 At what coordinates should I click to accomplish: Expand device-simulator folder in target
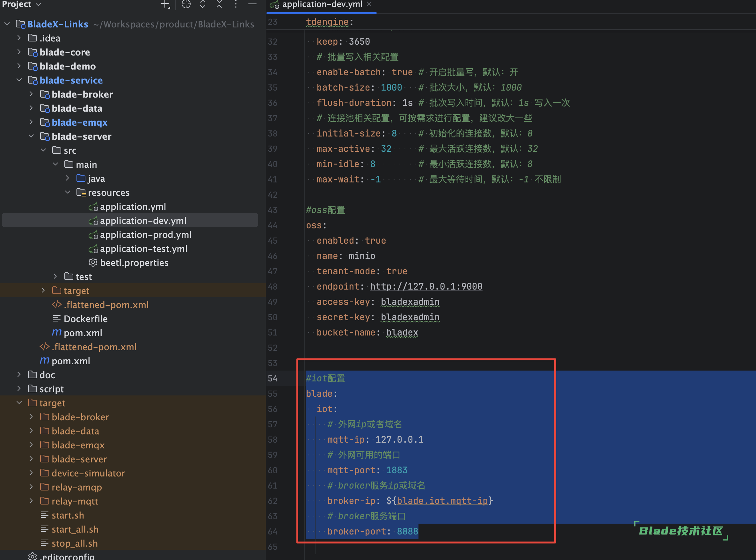[31, 473]
